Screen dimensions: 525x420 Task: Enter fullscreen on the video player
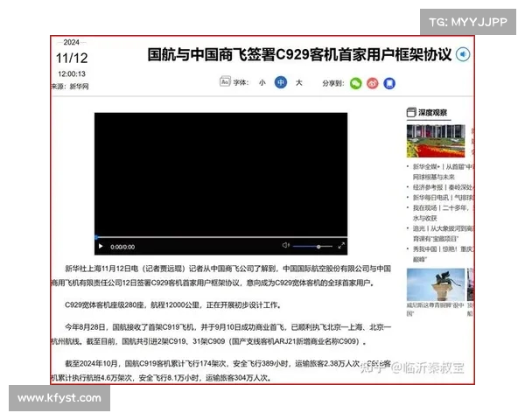click(341, 246)
